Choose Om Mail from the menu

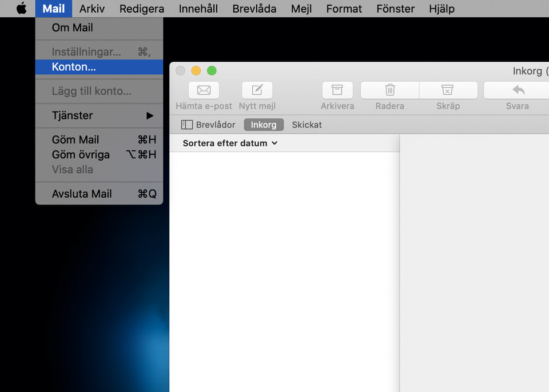pyautogui.click(x=99, y=27)
